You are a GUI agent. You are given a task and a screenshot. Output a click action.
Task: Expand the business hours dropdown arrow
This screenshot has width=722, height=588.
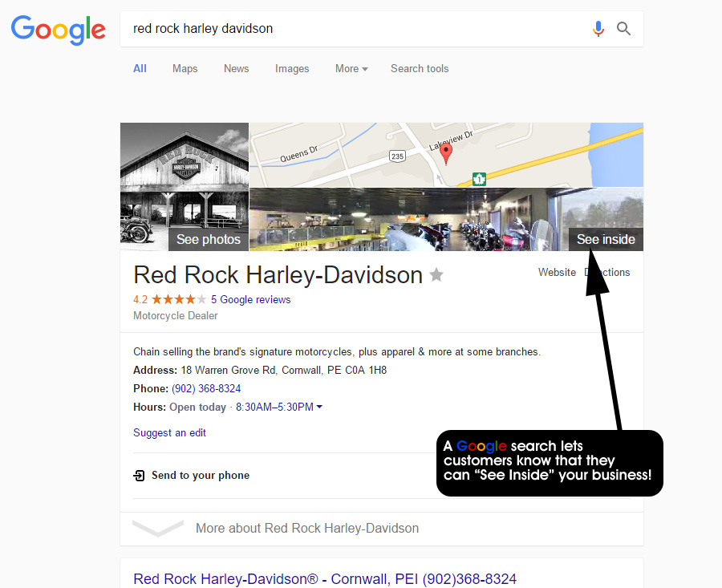click(x=319, y=407)
